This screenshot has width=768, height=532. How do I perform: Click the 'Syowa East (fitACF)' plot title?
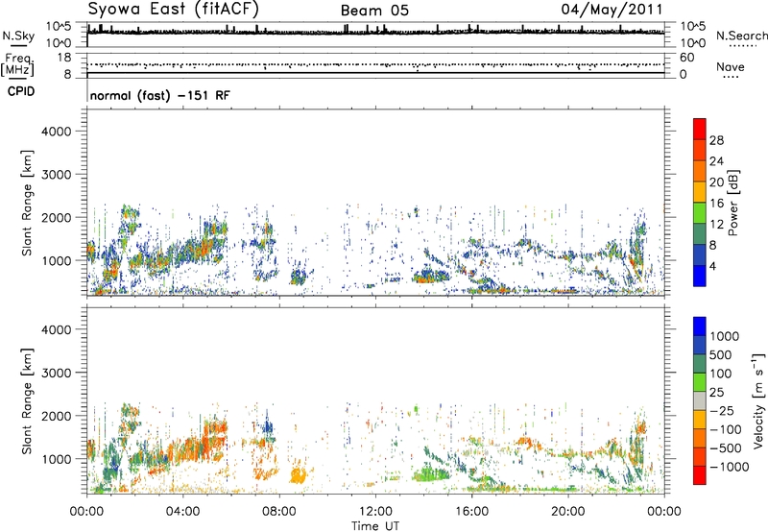click(x=174, y=9)
